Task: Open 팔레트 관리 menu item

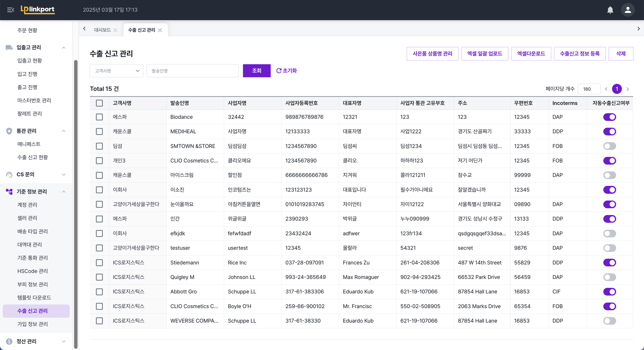Action: [x=30, y=114]
